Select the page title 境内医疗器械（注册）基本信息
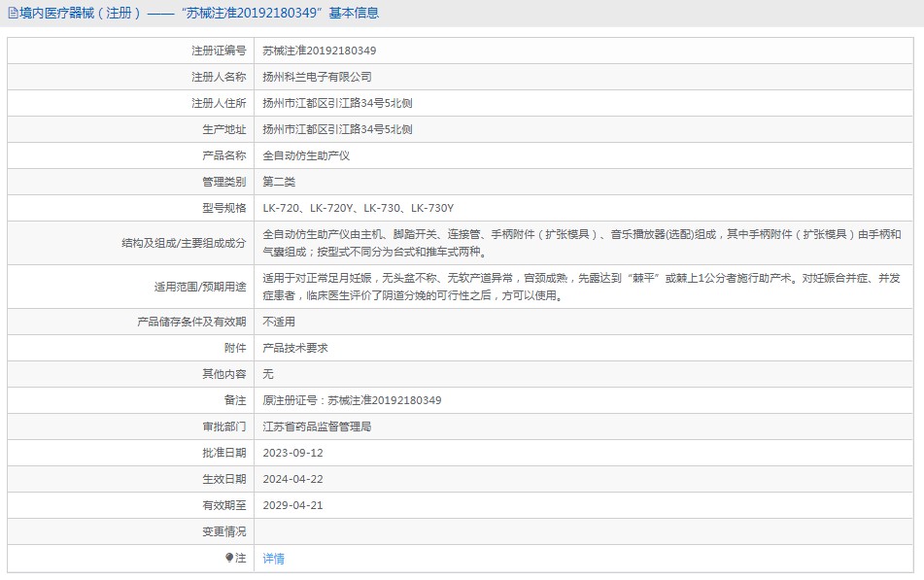This screenshot has width=924, height=580. pyautogui.click(x=198, y=13)
